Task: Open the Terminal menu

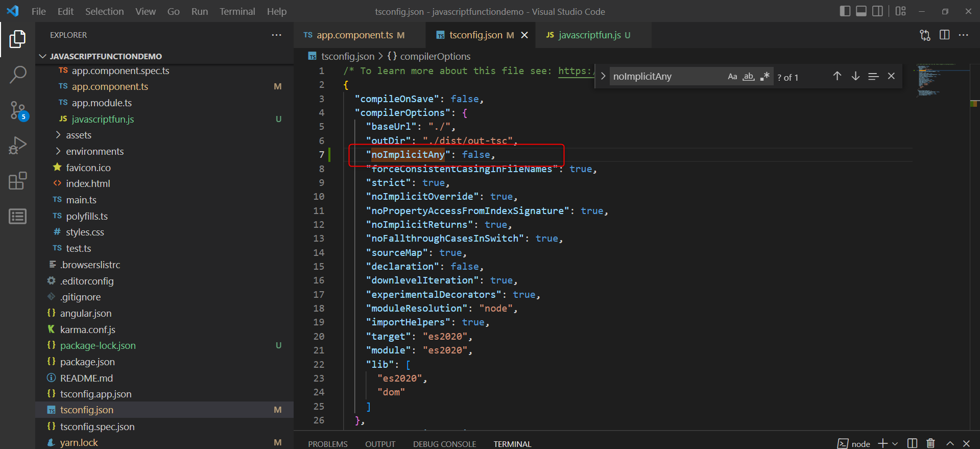Action: (237, 11)
